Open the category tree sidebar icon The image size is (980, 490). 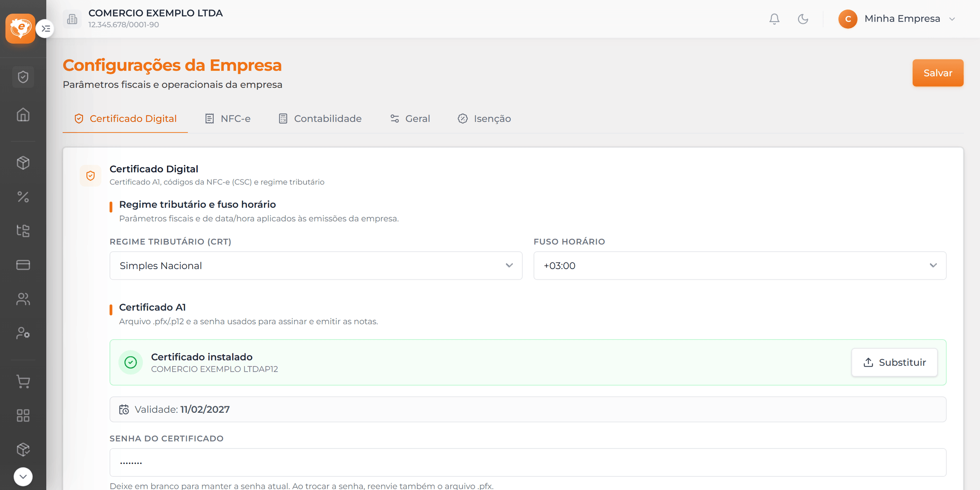click(23, 230)
